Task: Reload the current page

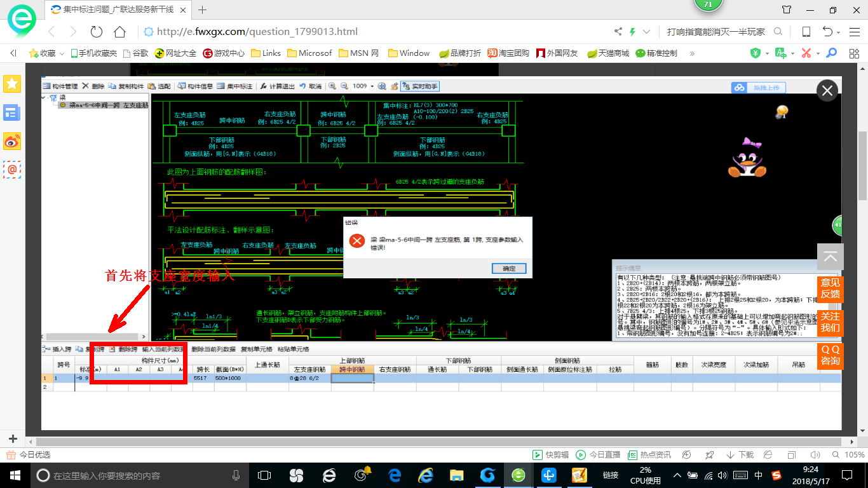Action: (x=96, y=32)
